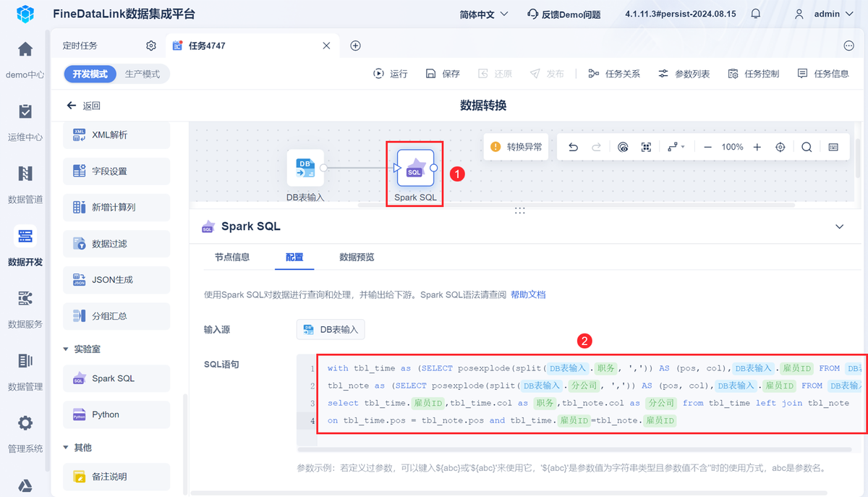Toggle the canvas preview eye icon
868x497 pixels.
(x=624, y=147)
